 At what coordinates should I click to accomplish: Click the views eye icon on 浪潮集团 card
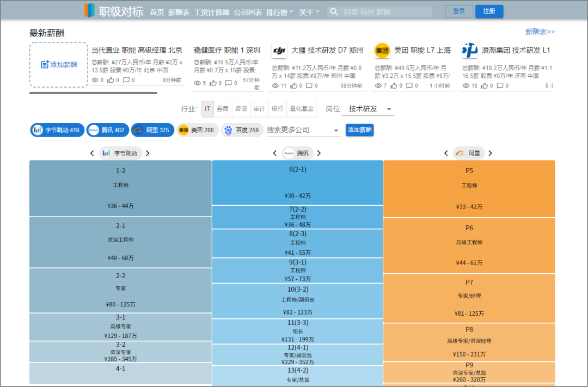coord(465,85)
